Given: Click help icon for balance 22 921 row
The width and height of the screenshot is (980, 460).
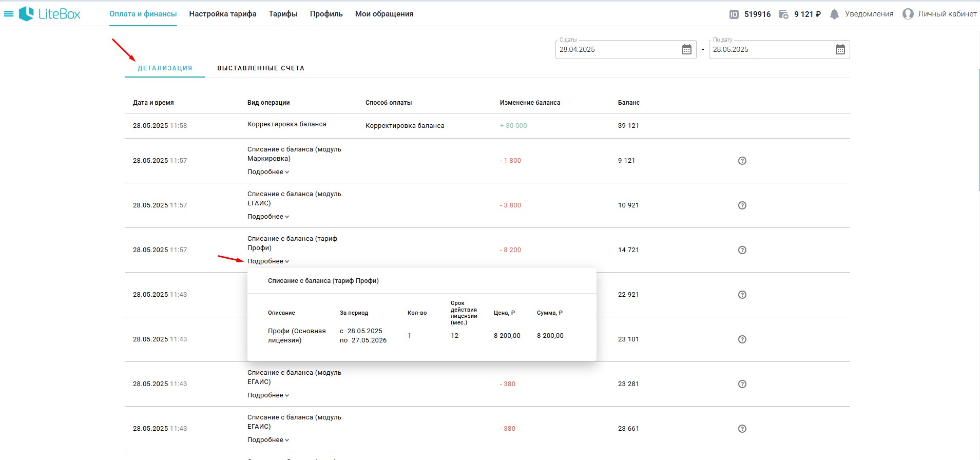Looking at the screenshot, I should click(742, 295).
